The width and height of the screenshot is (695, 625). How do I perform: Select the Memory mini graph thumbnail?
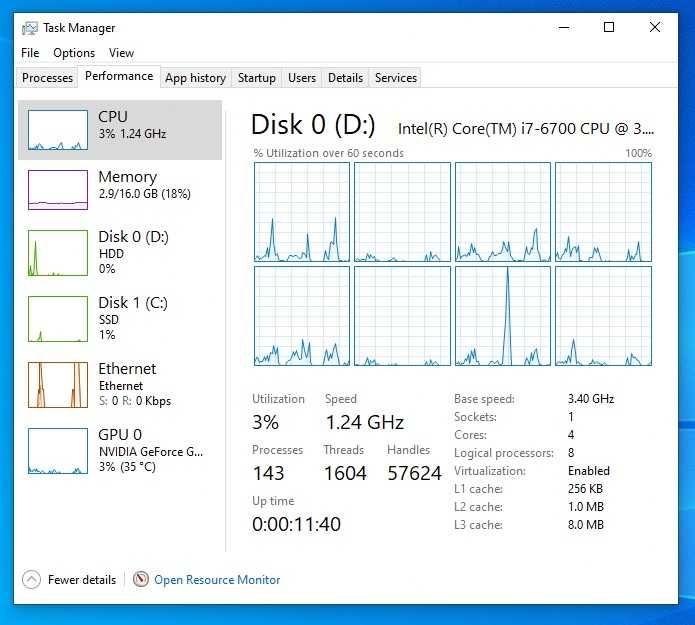[x=58, y=190]
